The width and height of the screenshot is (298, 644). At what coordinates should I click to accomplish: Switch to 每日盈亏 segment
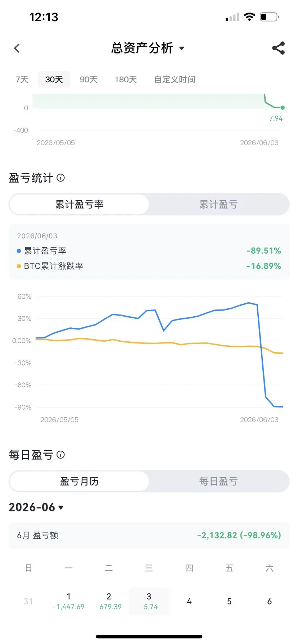click(218, 481)
